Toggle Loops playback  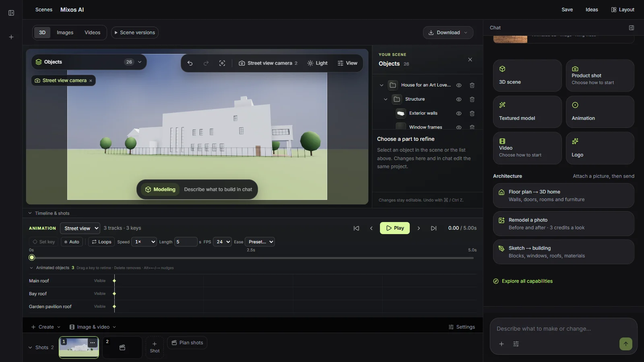point(101,242)
